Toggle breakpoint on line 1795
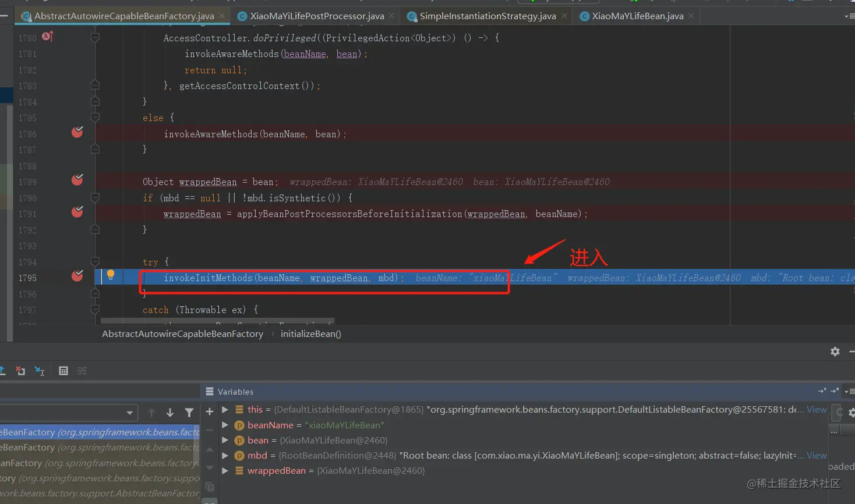 click(x=77, y=276)
